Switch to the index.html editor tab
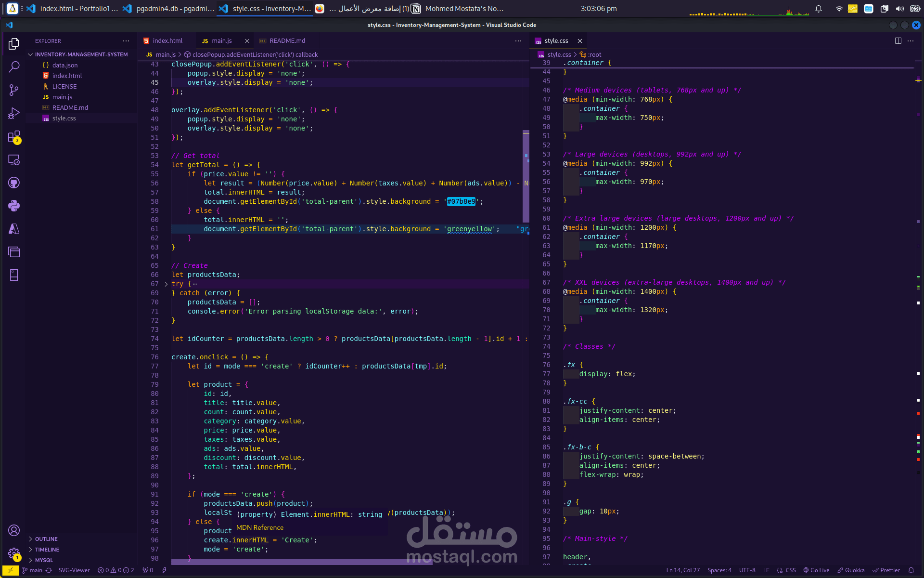This screenshot has height=578, width=924. point(167,41)
